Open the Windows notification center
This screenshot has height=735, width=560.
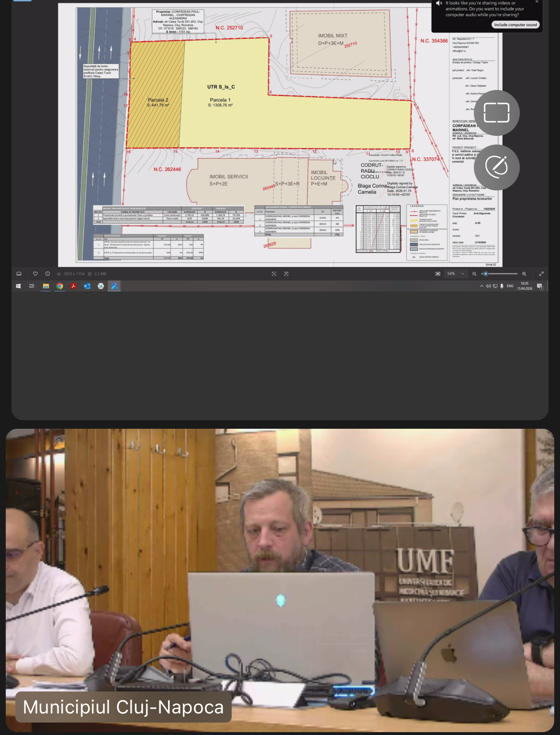(540, 286)
